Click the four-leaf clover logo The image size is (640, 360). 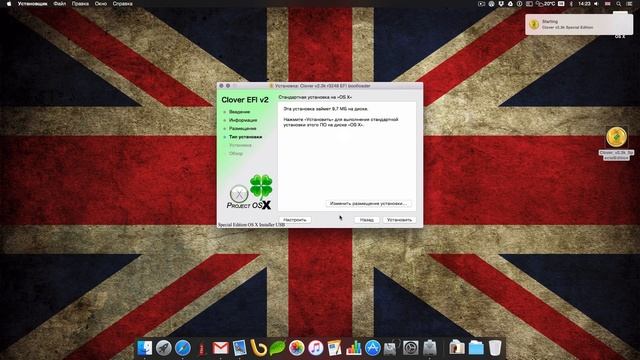(261, 186)
